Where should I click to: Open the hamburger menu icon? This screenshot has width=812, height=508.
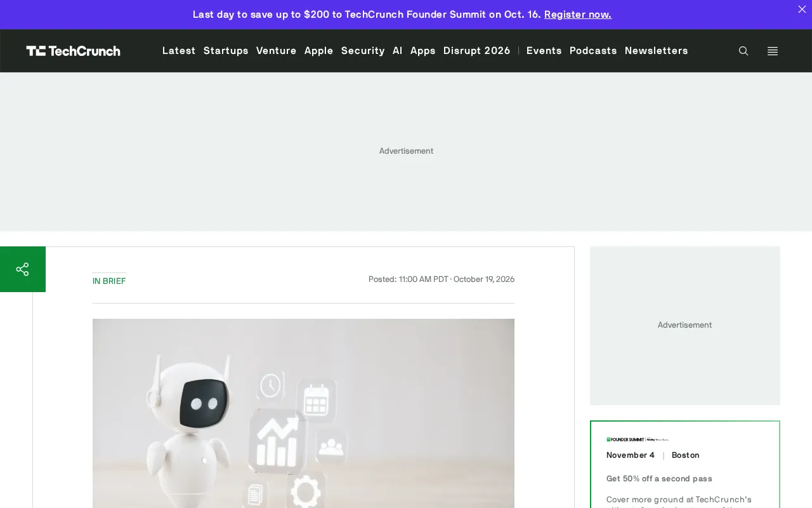tap(773, 51)
